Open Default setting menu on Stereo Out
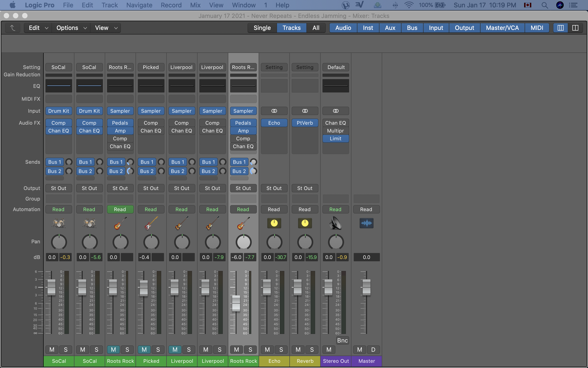The image size is (588, 368). click(x=336, y=67)
